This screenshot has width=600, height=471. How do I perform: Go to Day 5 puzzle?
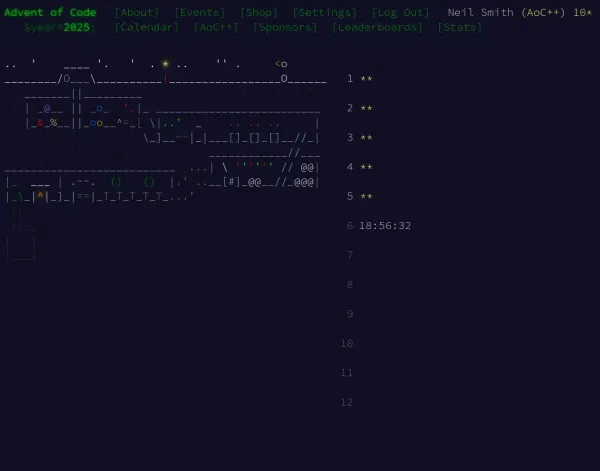[x=360, y=196]
